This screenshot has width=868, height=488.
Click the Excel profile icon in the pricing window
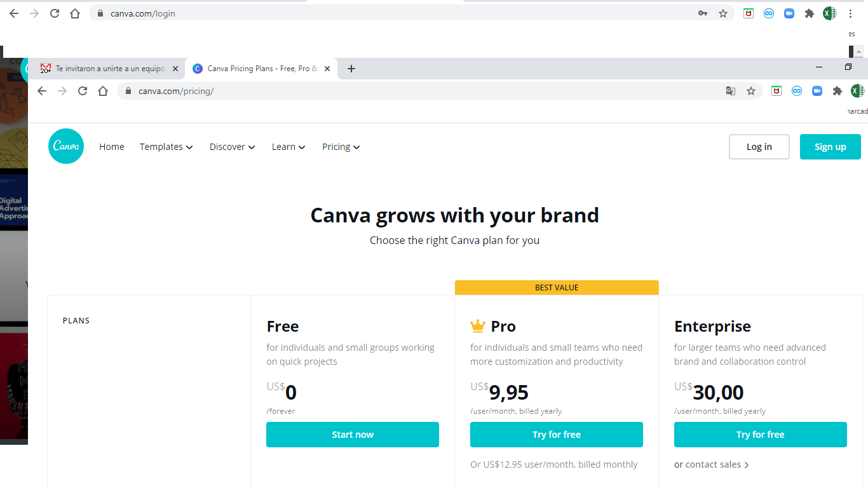click(858, 91)
